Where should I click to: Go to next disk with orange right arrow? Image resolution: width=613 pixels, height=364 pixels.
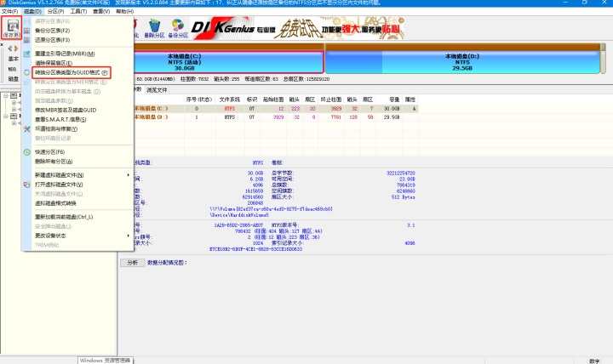pyautogui.click(x=16, y=48)
